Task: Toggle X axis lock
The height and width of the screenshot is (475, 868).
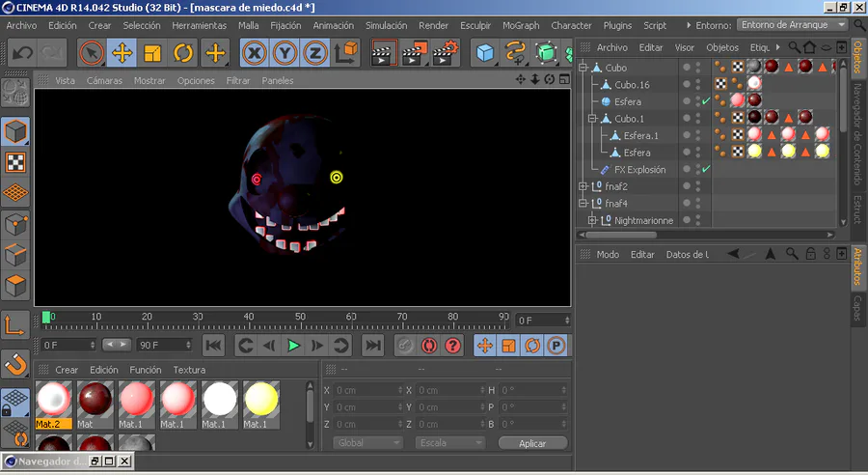Action: (255, 53)
